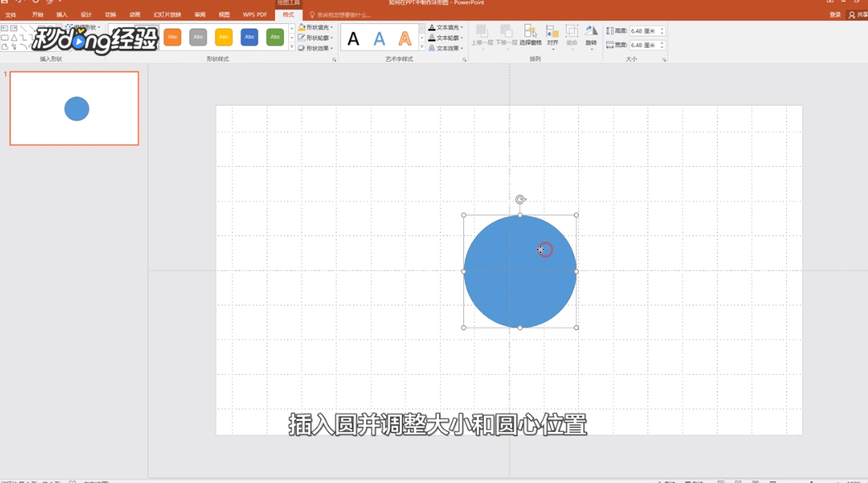Viewport: 868px width, 483px height.
Task: Open 文本效果 (Text Effects) dropdown
Action: point(446,48)
